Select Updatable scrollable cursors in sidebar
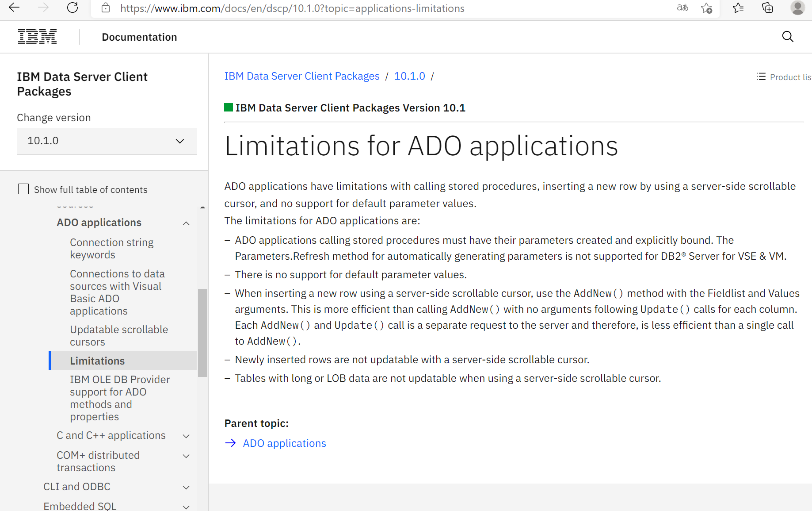812x511 pixels. [118, 336]
